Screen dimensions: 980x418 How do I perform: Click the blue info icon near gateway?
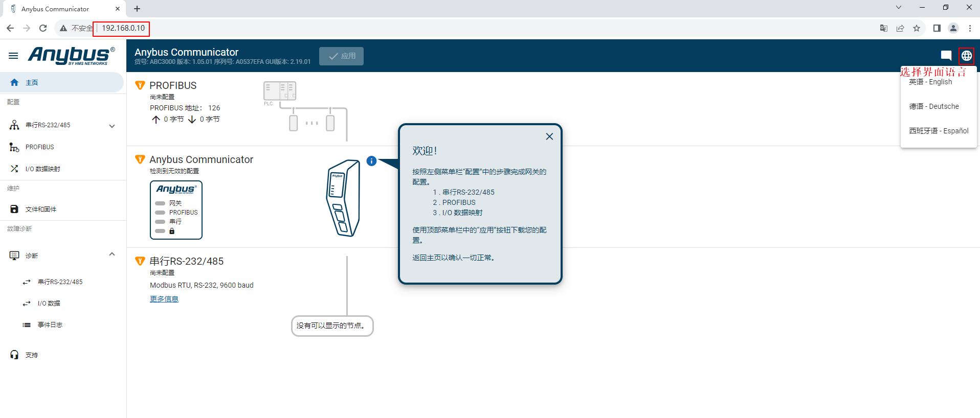point(371,161)
